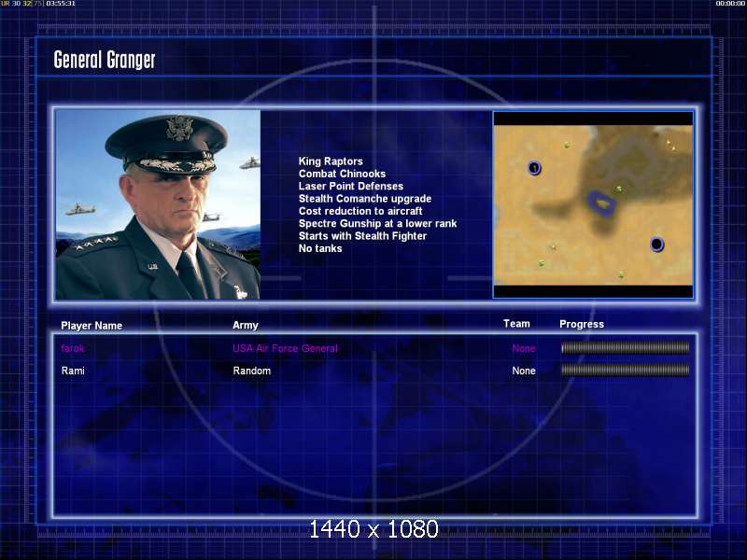Click the "Army" column header
The width and height of the screenshot is (747, 560).
pyautogui.click(x=246, y=325)
